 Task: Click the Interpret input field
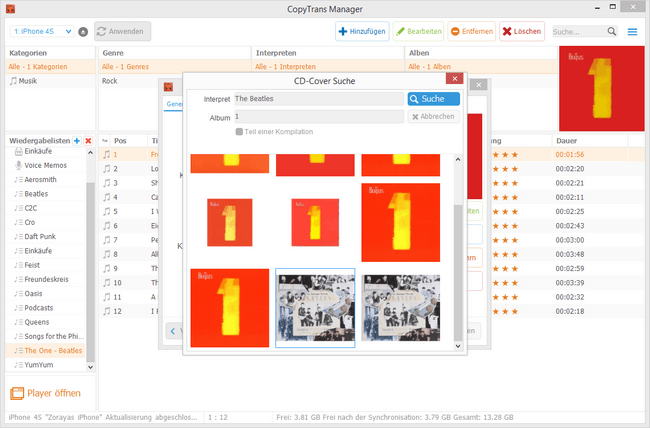(x=319, y=99)
